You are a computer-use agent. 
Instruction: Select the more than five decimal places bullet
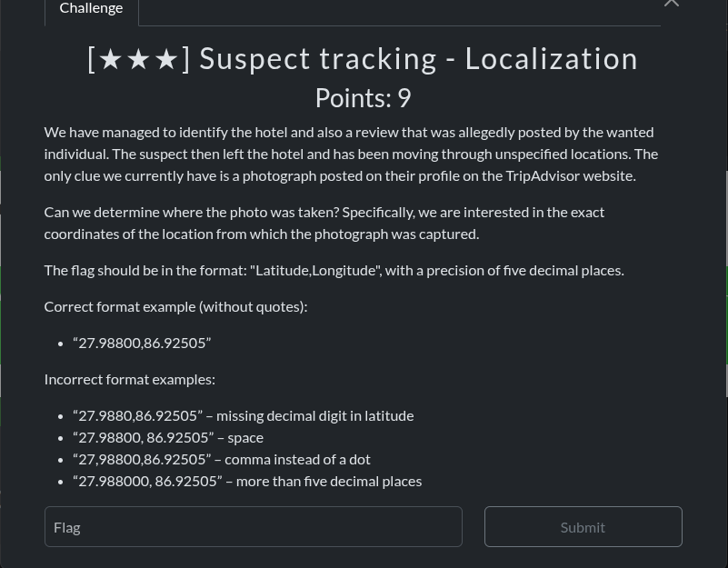247,480
